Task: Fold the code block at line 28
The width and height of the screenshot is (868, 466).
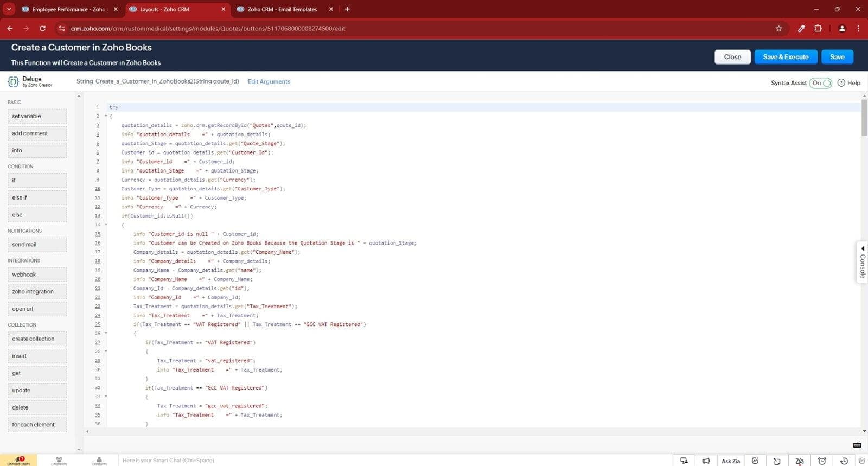Action: tap(106, 352)
